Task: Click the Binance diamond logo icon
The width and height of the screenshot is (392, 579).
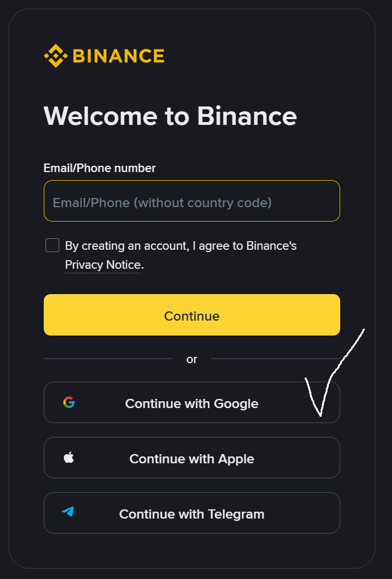Action: tap(55, 56)
